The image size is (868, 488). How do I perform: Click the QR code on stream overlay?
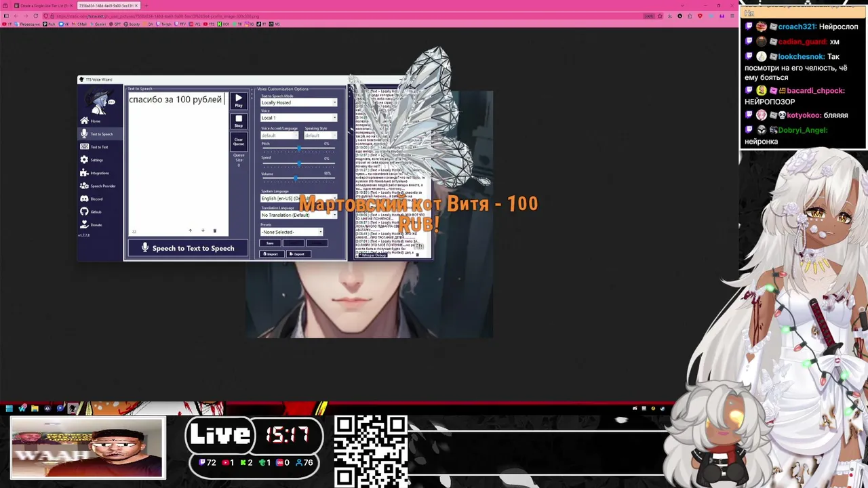point(371,450)
